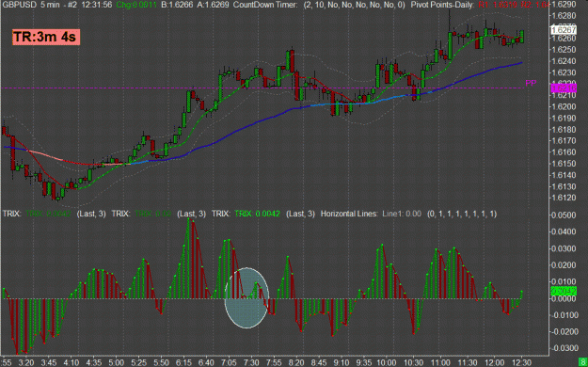Click the "5:50" time axis label

(161, 362)
